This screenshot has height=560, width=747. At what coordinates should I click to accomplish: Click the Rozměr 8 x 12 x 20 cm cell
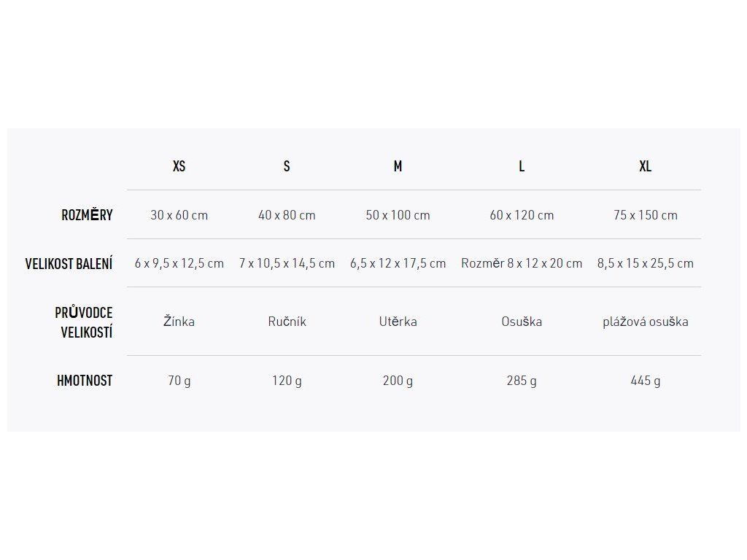(522, 263)
